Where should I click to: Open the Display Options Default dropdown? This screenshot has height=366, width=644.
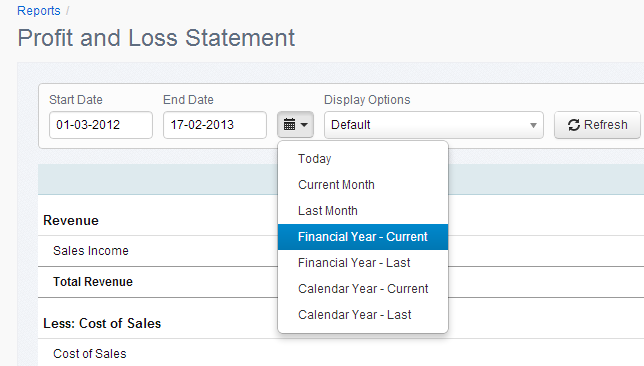click(x=434, y=125)
